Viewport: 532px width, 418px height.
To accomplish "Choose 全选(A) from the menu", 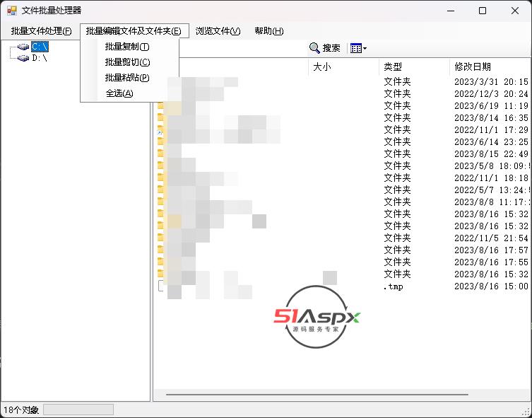I will tap(119, 93).
